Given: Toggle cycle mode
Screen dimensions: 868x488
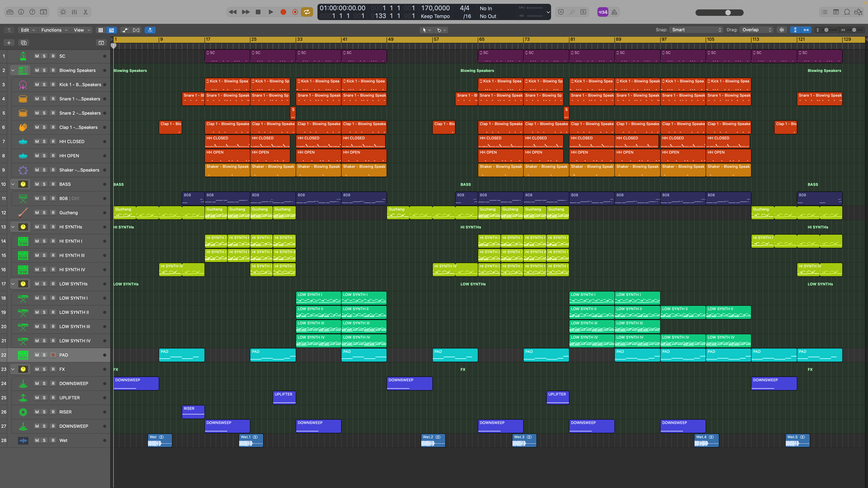Looking at the screenshot, I should tap(307, 12).
